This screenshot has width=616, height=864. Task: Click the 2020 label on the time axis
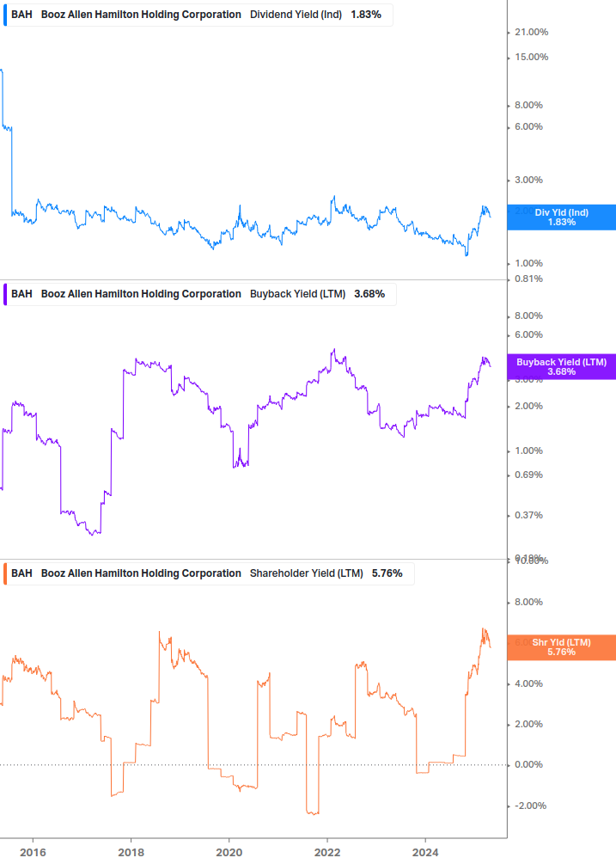(229, 853)
